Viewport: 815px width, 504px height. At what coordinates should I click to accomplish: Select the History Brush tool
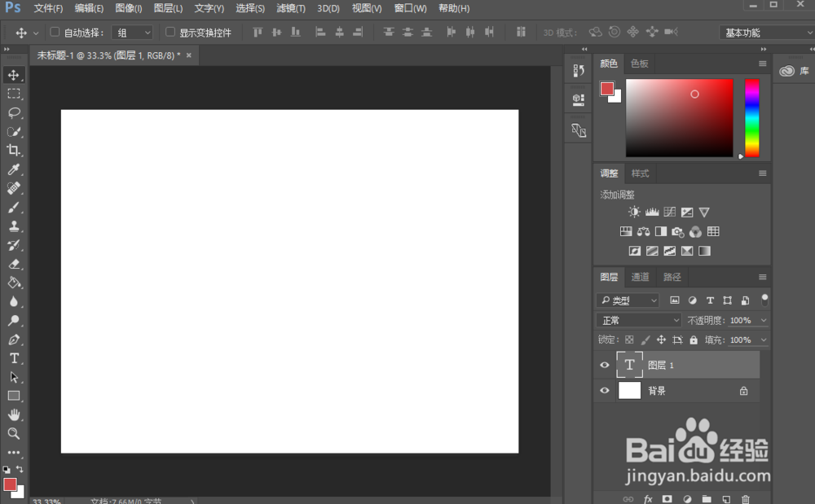pyautogui.click(x=14, y=245)
